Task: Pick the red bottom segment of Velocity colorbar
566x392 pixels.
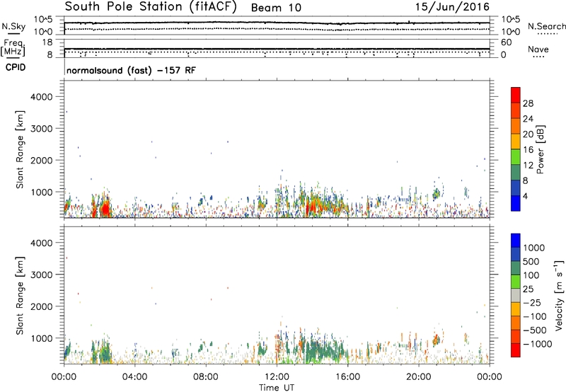Action: point(516,350)
